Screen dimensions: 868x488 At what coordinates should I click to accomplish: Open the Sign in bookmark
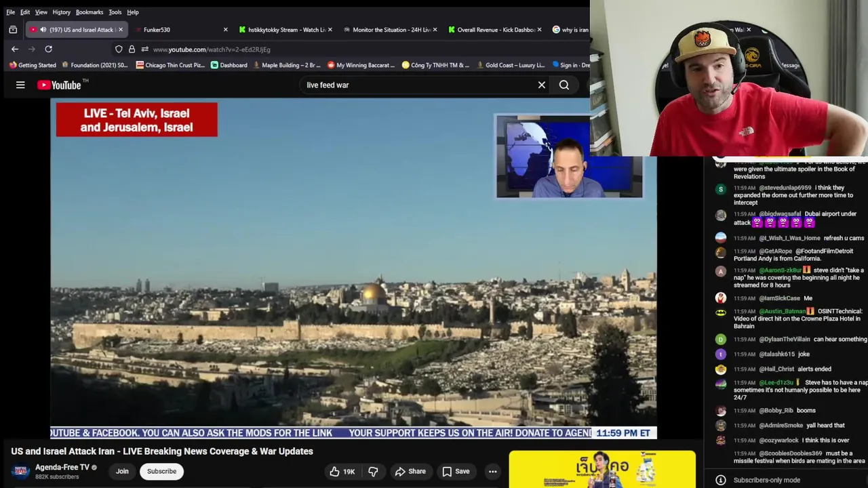(570, 65)
